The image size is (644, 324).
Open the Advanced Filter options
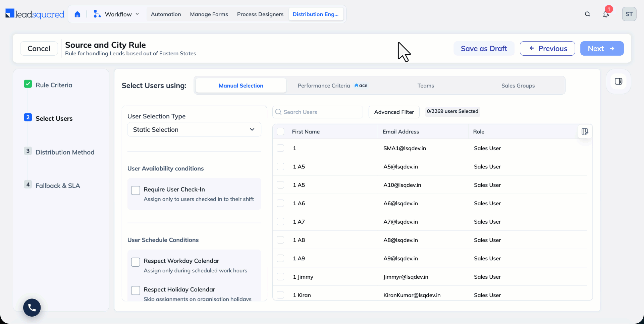[394, 112]
